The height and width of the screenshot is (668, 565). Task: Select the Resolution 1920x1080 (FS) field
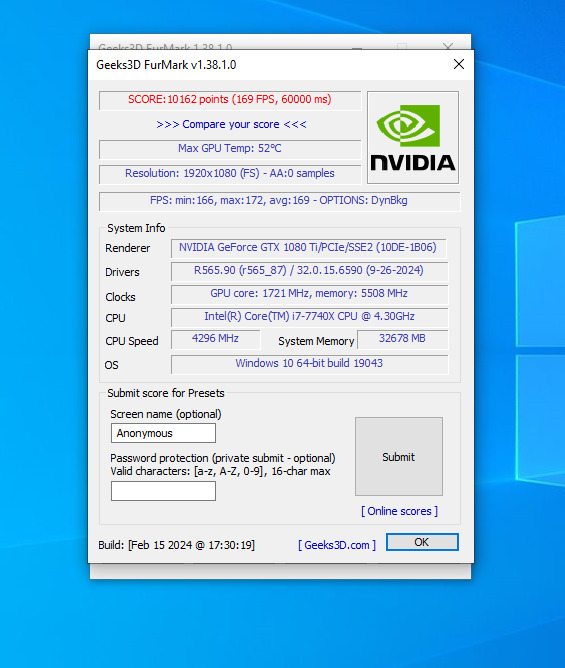click(230, 174)
